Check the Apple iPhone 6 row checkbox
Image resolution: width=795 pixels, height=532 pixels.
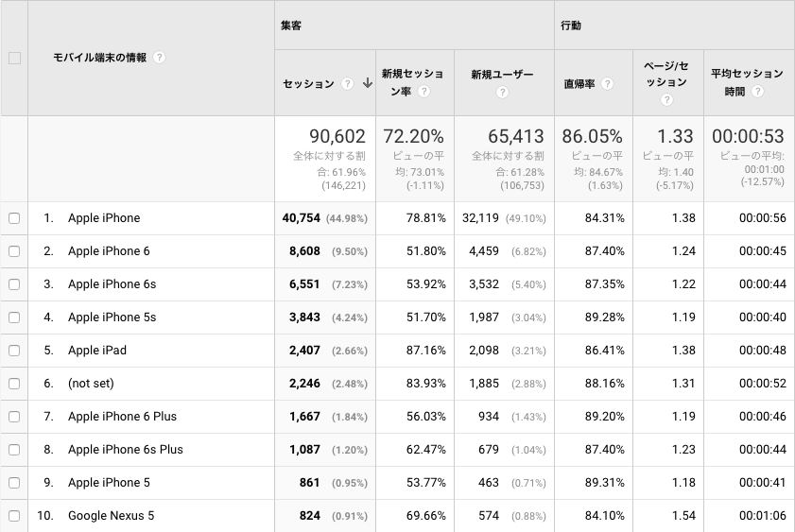(14, 251)
